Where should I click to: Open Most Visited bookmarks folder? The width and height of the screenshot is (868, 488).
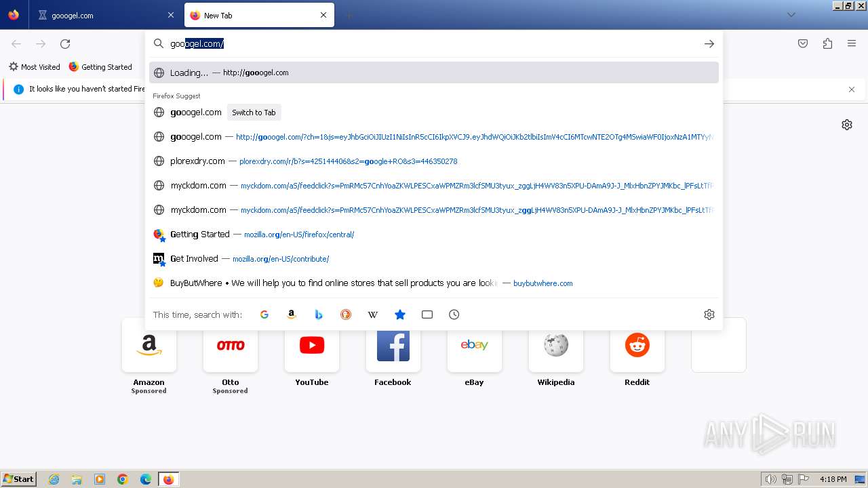point(35,66)
